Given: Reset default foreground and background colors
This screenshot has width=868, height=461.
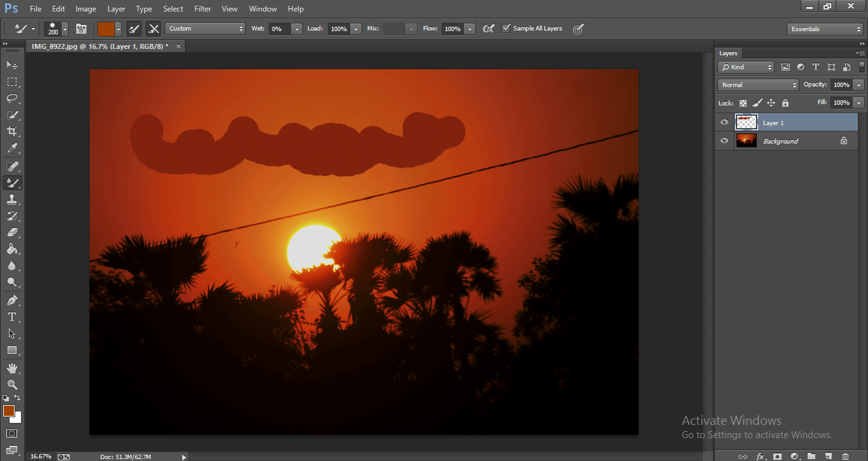Looking at the screenshot, I should [6, 398].
